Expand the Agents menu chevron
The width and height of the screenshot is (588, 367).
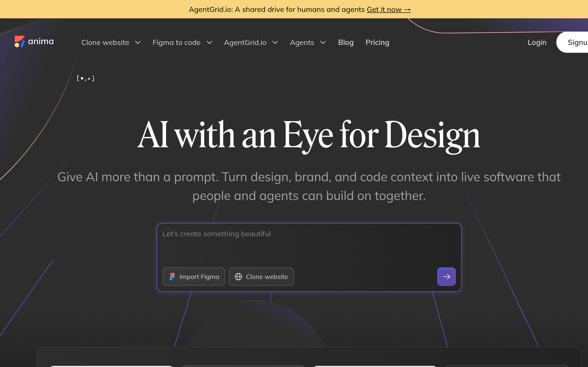point(323,43)
